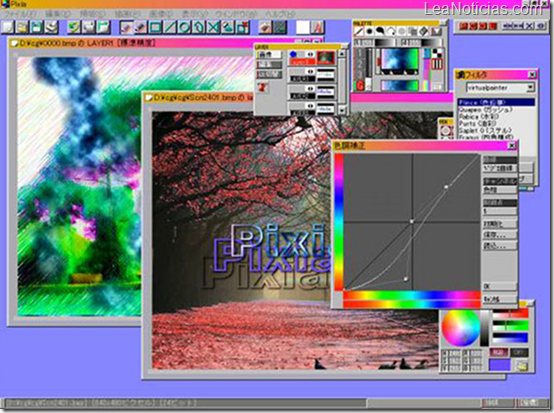Click OK in the tone curve dialog
The width and height of the screenshot is (554, 413).
[499, 286]
